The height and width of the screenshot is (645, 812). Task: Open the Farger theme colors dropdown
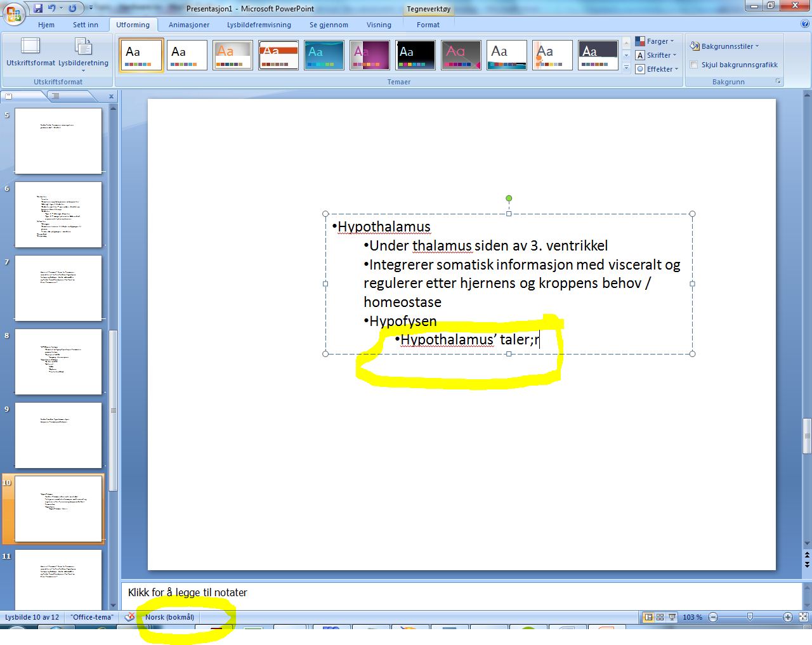point(655,41)
